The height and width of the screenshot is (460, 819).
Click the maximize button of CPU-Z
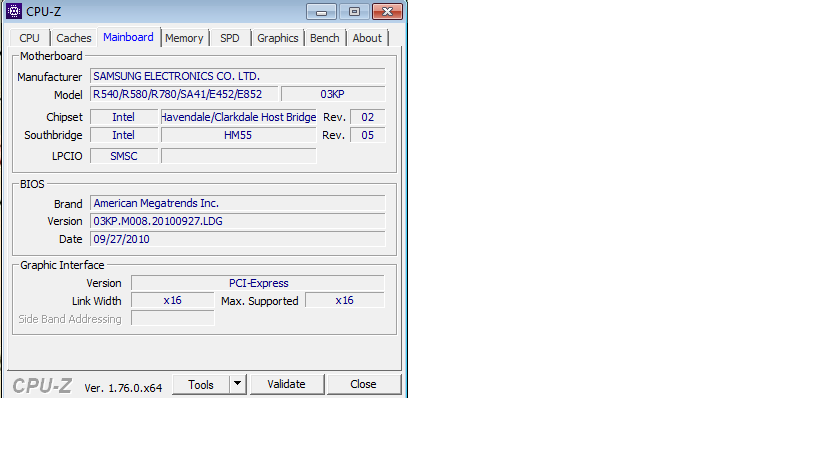354,11
